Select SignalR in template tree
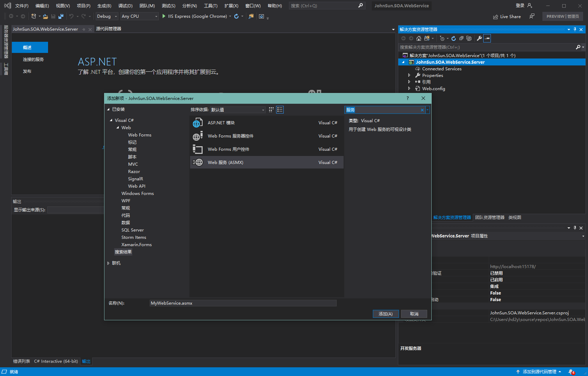 coord(135,179)
